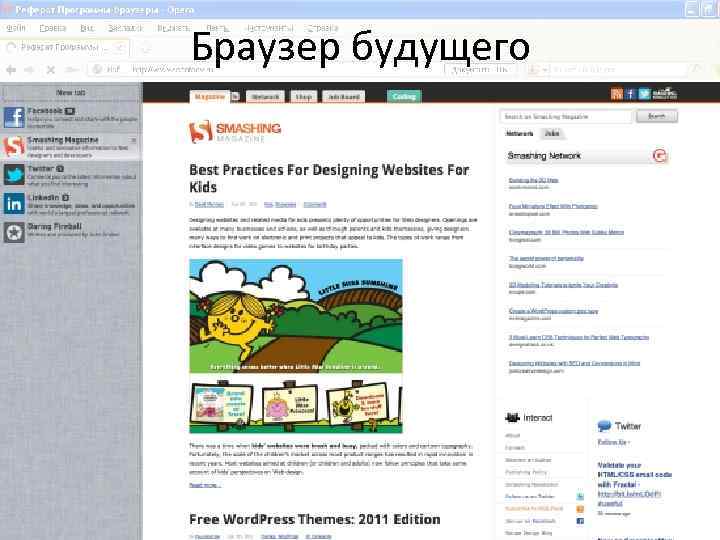Open the browser Help menu
Viewport: 720px width, 540px height.
(x=323, y=28)
